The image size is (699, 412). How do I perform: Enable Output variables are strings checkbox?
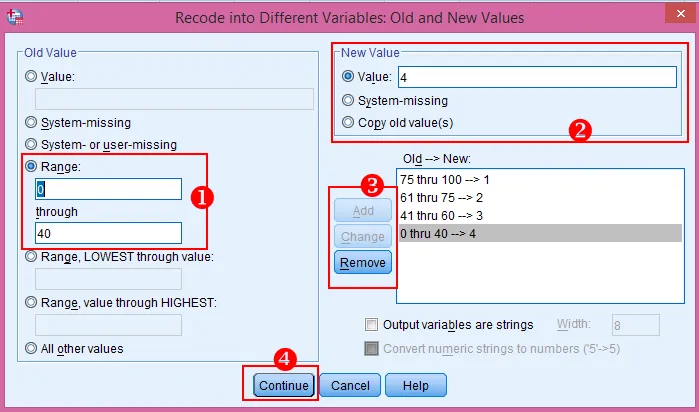372,324
